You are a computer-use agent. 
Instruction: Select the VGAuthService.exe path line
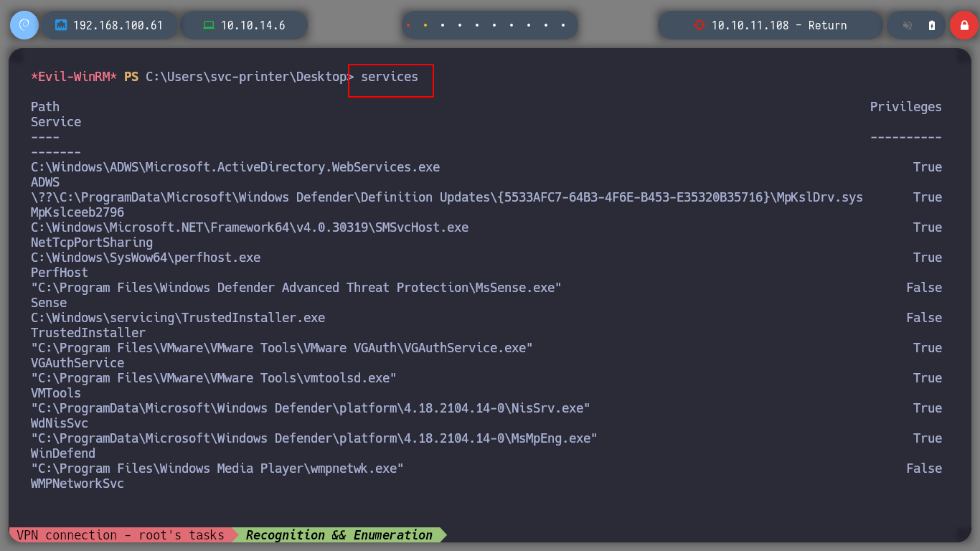coord(282,348)
